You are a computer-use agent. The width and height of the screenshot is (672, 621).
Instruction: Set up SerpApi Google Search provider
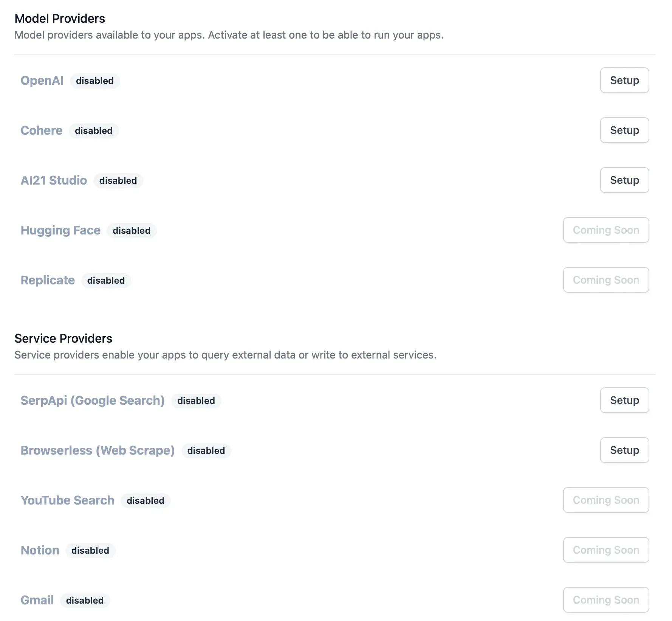[x=624, y=400]
